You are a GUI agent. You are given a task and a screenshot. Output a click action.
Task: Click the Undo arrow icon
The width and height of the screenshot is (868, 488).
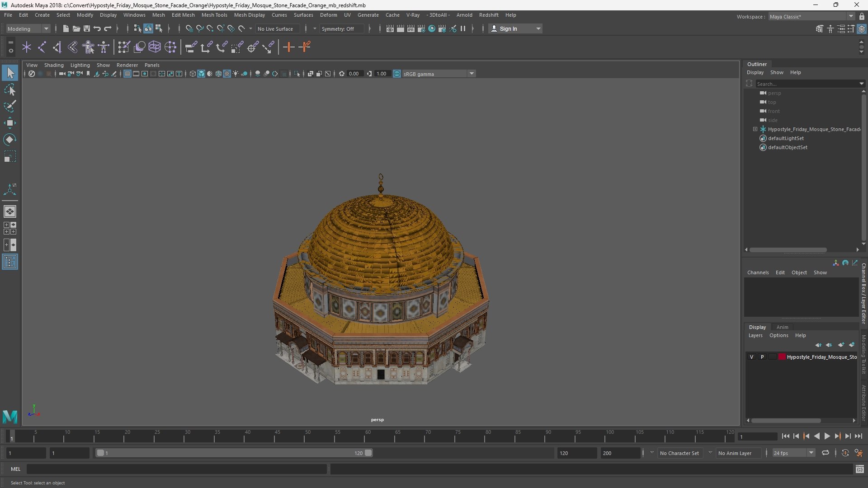(97, 28)
